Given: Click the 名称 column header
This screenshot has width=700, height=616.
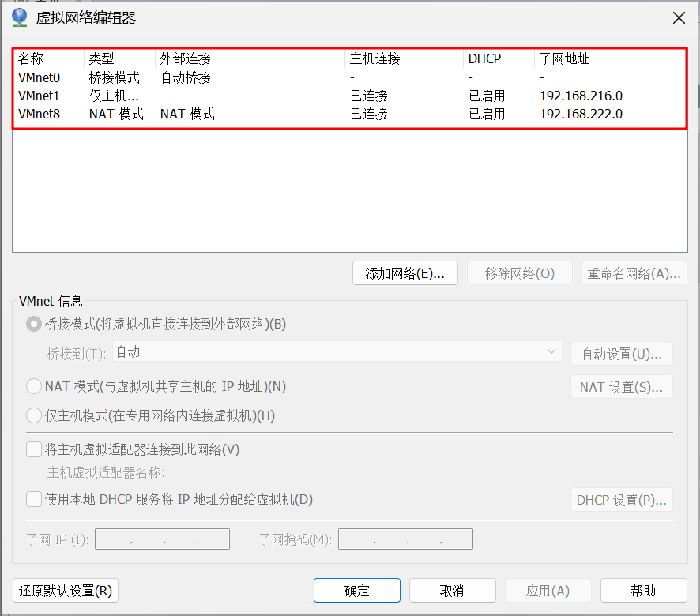Looking at the screenshot, I should click(49, 58).
